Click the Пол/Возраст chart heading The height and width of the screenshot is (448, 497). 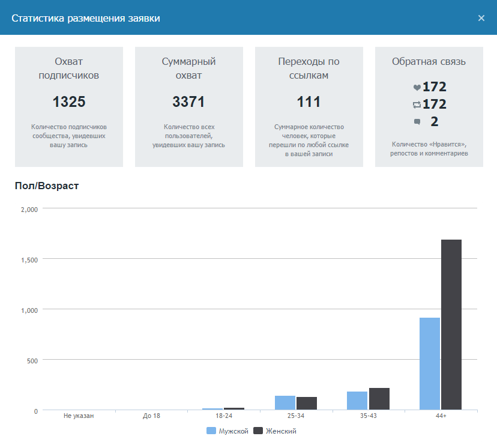pos(47,186)
